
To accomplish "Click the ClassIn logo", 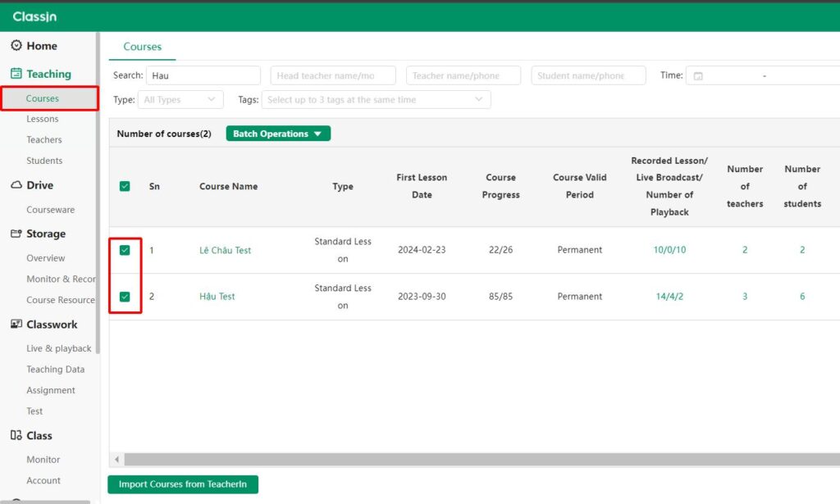I will [34, 16].
